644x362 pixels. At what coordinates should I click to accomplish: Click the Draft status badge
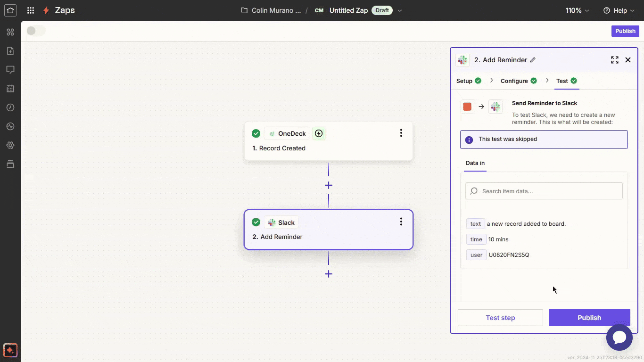pos(382,10)
